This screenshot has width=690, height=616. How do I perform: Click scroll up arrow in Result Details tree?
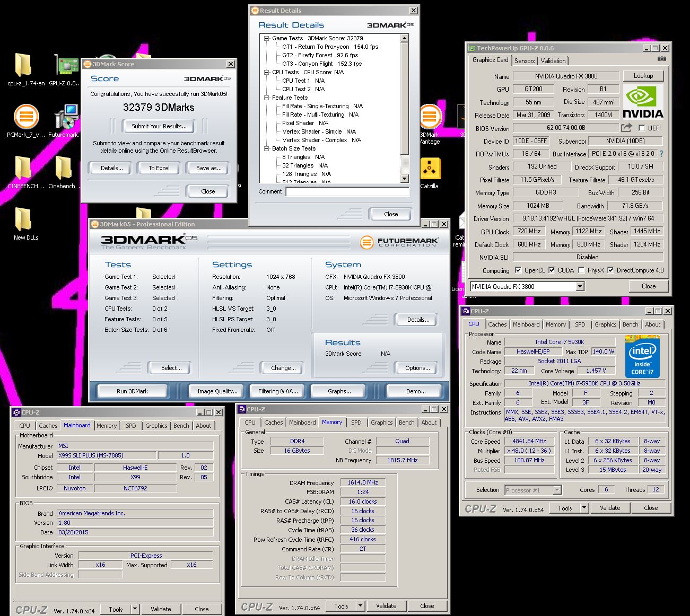coord(405,38)
